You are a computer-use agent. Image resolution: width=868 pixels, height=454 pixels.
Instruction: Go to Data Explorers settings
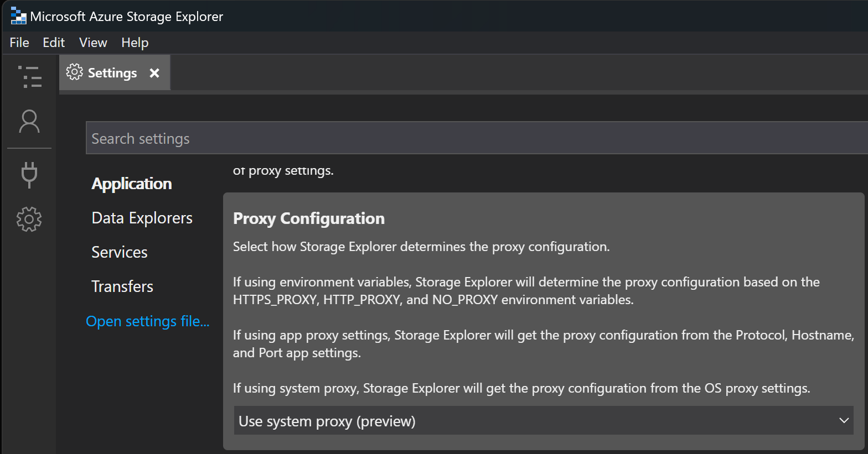pyautogui.click(x=142, y=218)
